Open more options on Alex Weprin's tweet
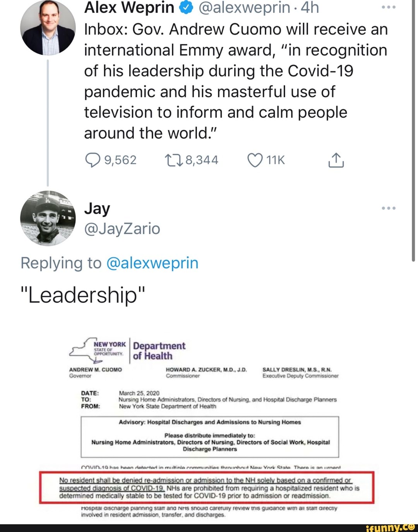418x532 pixels. 388,7
